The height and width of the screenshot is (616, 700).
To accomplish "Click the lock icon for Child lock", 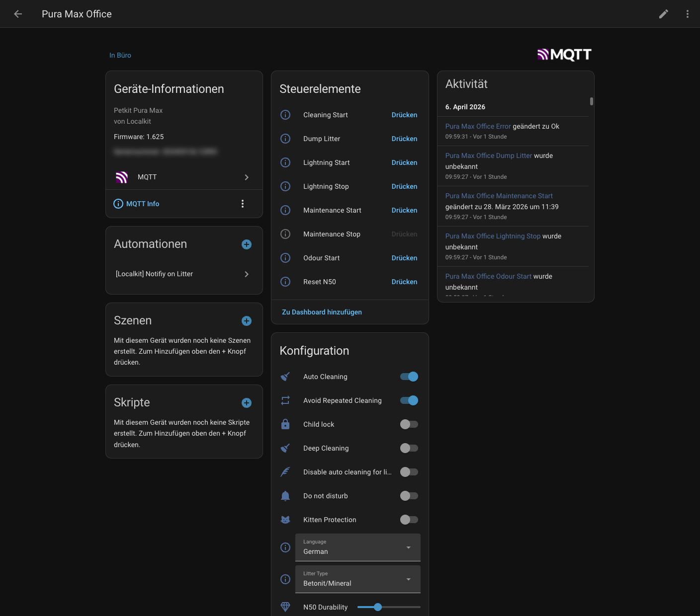I will [285, 424].
